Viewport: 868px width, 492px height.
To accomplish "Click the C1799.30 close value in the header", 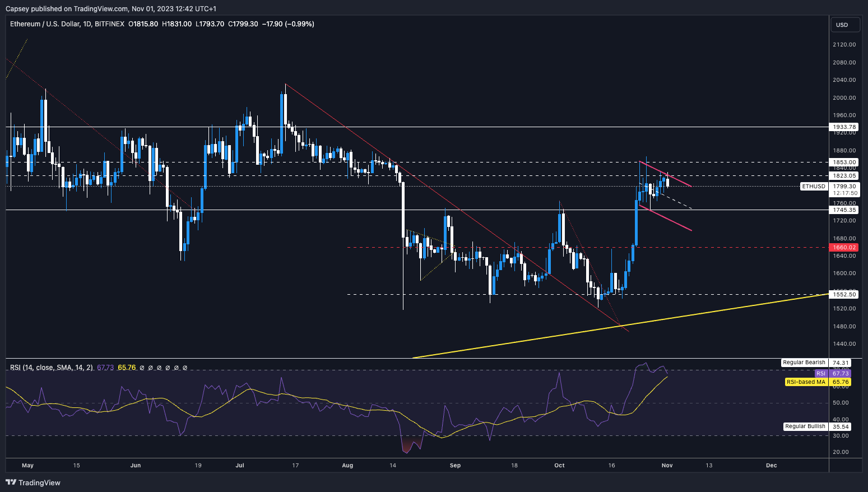I will 243,24.
